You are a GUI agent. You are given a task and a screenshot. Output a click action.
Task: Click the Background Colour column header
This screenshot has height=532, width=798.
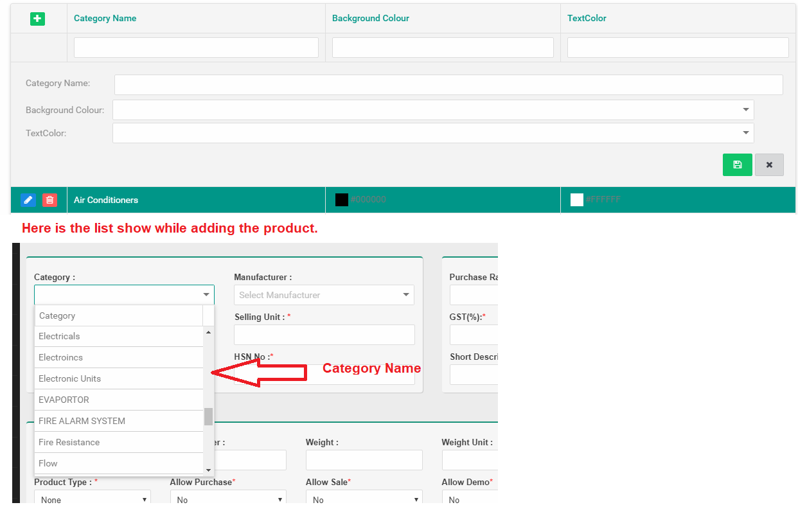(370, 18)
